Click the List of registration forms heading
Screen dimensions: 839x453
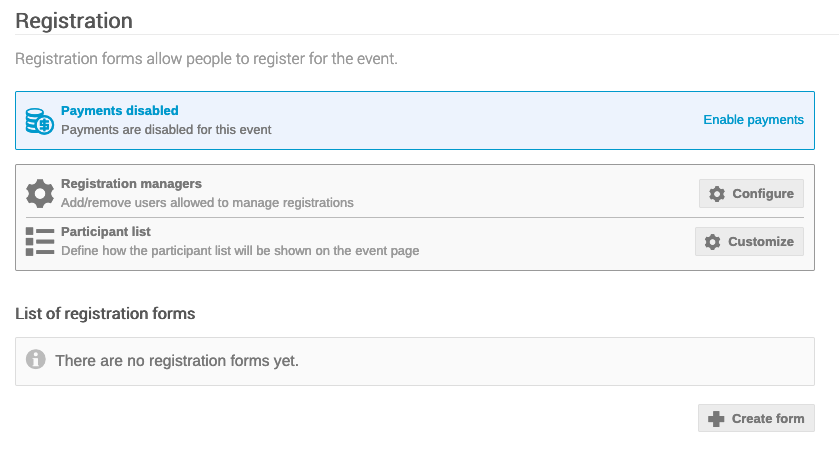click(105, 313)
